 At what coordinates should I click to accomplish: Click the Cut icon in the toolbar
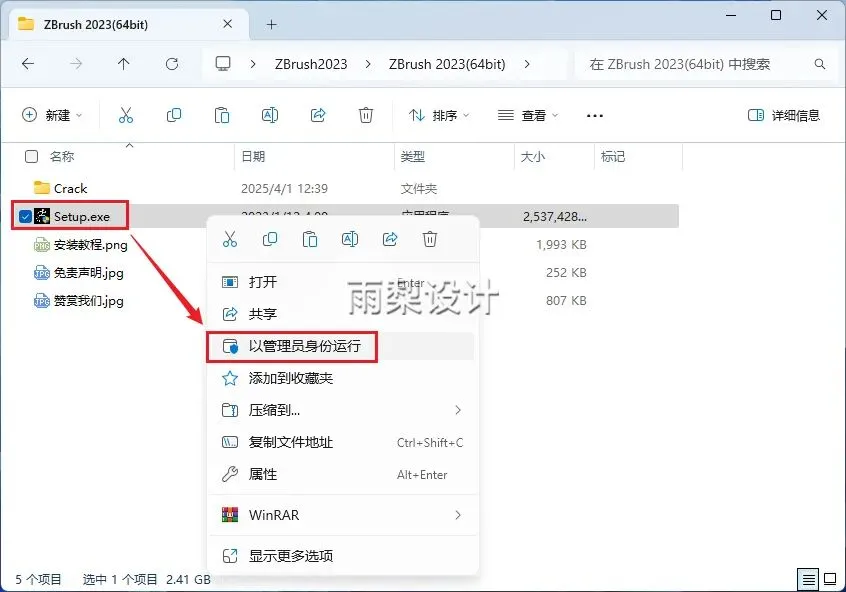(126, 115)
